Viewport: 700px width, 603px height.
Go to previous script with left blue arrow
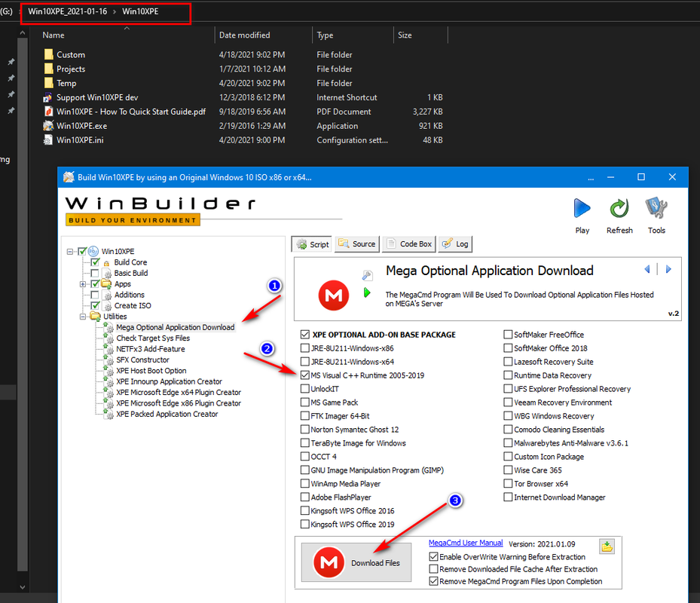[647, 269]
